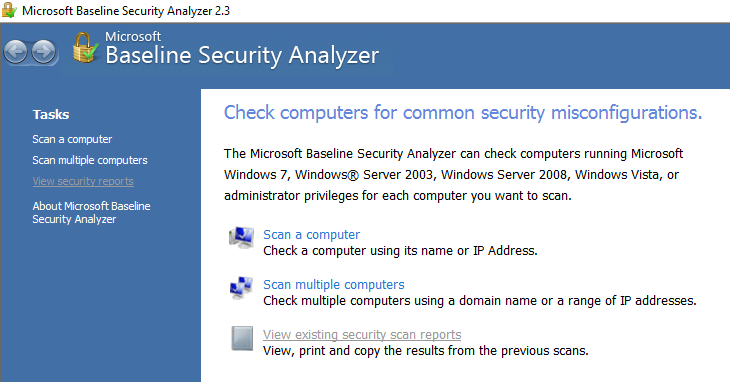Click the networked computers icon for multiple scan
This screenshot has width=730, height=382.
click(242, 288)
